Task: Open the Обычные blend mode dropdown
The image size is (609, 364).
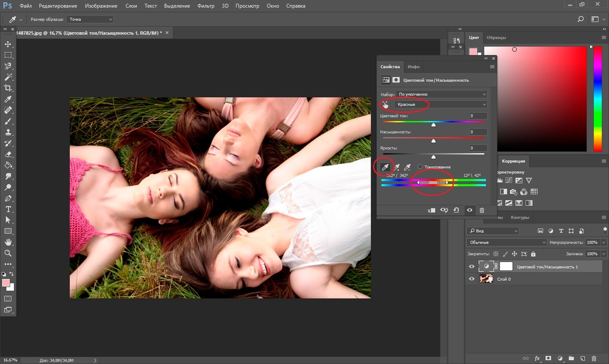Action: (507, 242)
